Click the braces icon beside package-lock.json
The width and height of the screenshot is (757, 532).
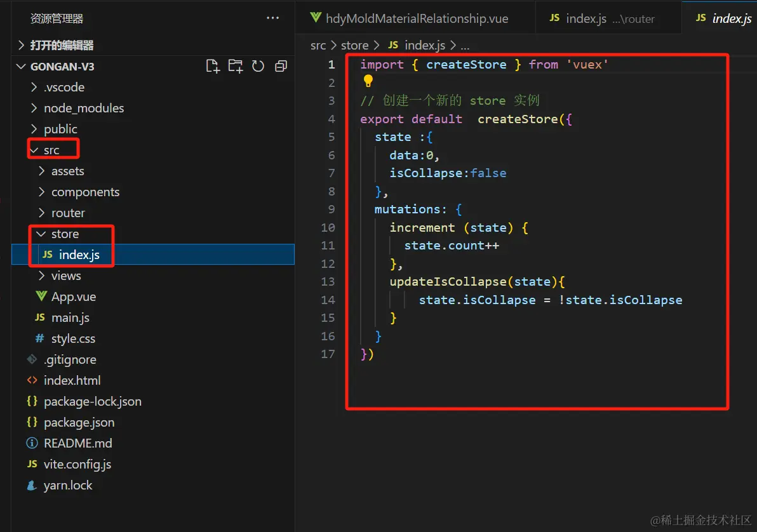pos(32,401)
